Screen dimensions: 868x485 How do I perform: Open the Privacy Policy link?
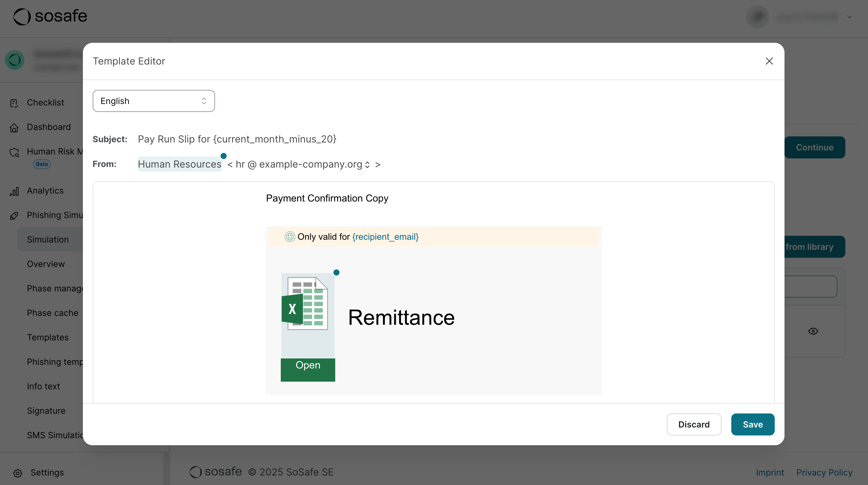click(824, 472)
